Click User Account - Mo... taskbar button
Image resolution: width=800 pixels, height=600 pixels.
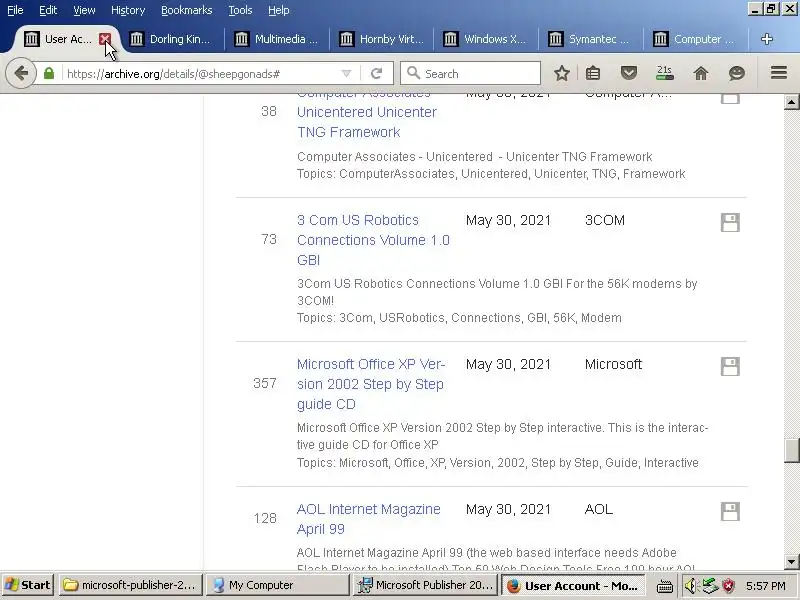pyautogui.click(x=572, y=585)
